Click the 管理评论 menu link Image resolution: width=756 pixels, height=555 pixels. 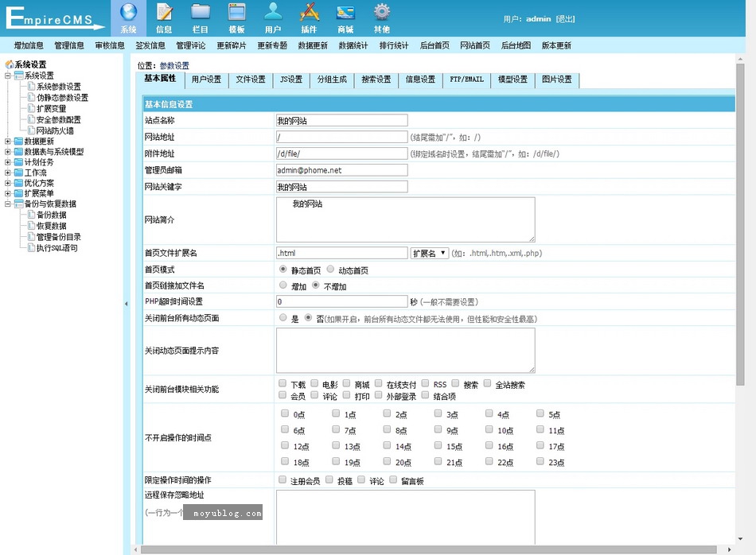point(191,45)
